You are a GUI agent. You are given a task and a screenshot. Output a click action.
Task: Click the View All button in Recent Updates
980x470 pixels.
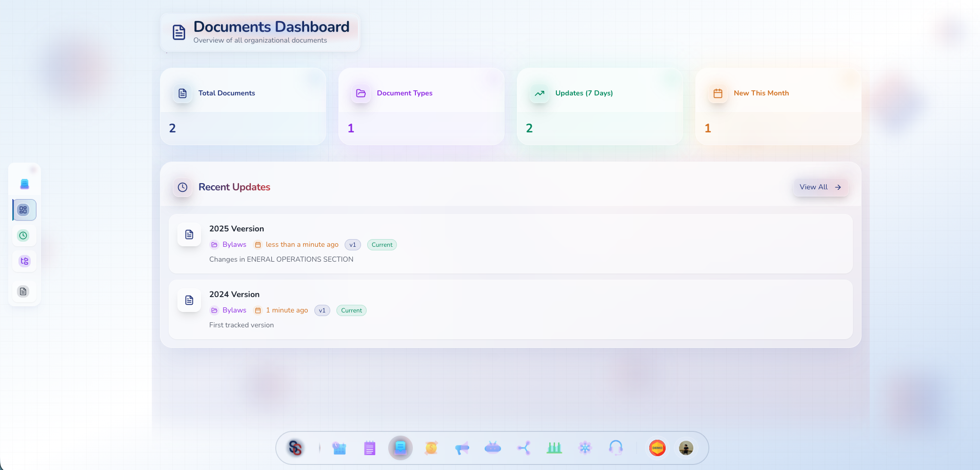point(819,187)
